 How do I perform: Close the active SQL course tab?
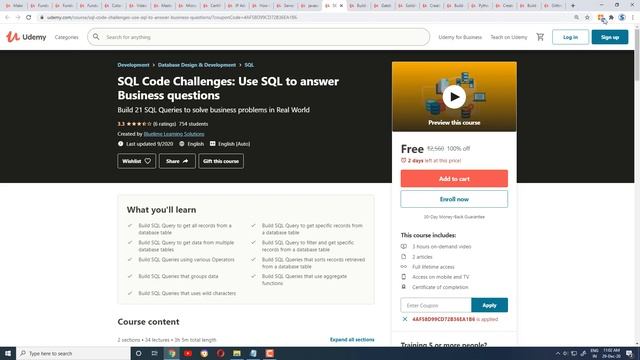click(342, 6)
